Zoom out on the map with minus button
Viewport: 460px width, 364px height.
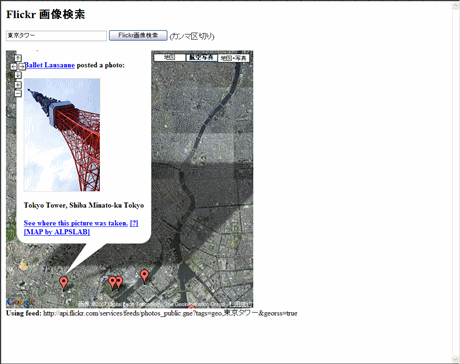point(18,93)
